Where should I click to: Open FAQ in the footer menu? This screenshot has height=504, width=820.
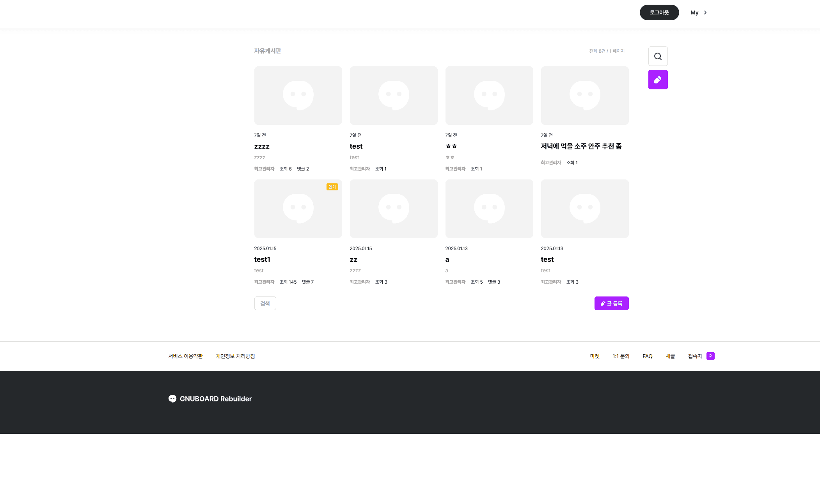(x=647, y=356)
